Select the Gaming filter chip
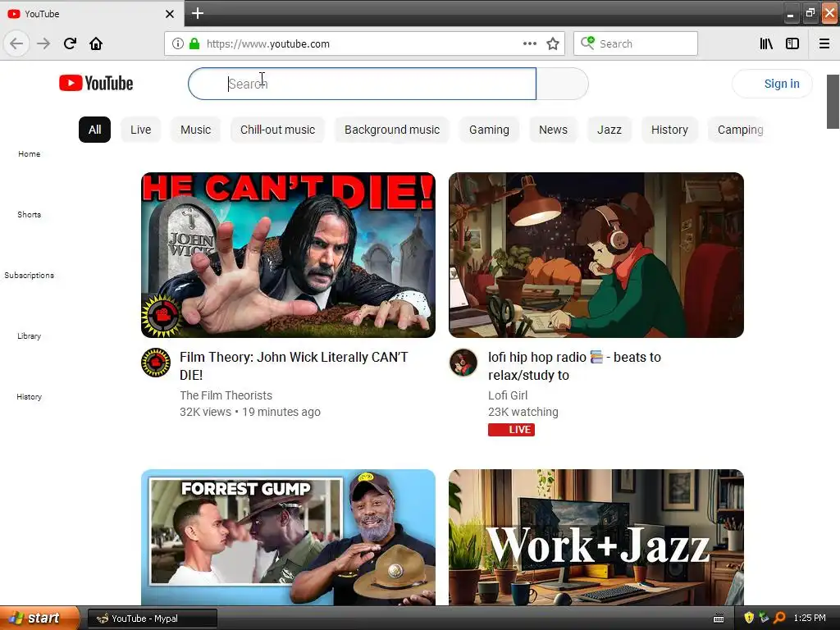The width and height of the screenshot is (840, 630). pos(489,130)
